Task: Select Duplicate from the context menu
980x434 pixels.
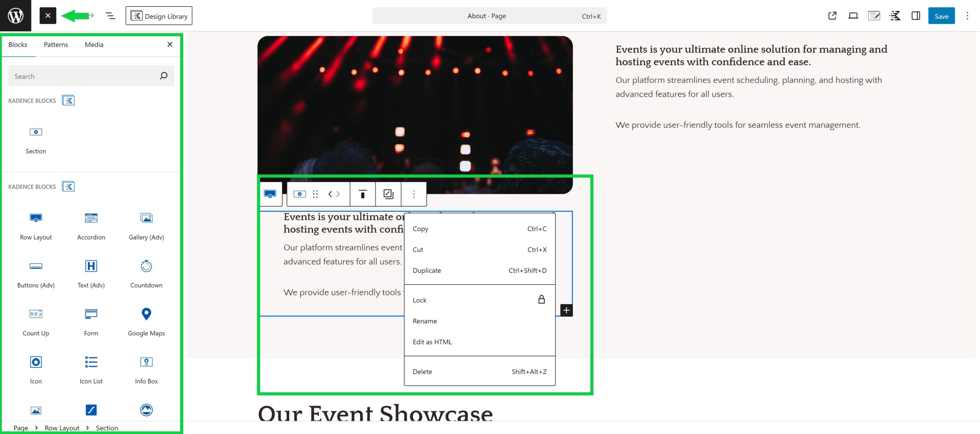Action: click(x=426, y=270)
